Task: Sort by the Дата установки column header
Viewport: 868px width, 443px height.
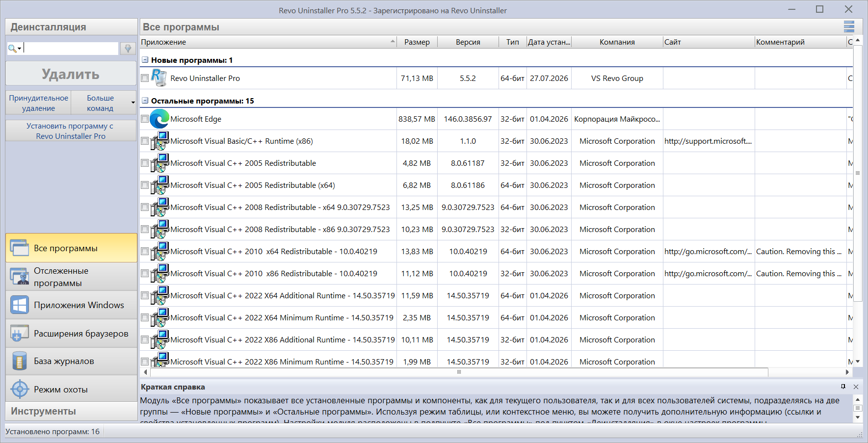Action: click(x=549, y=42)
